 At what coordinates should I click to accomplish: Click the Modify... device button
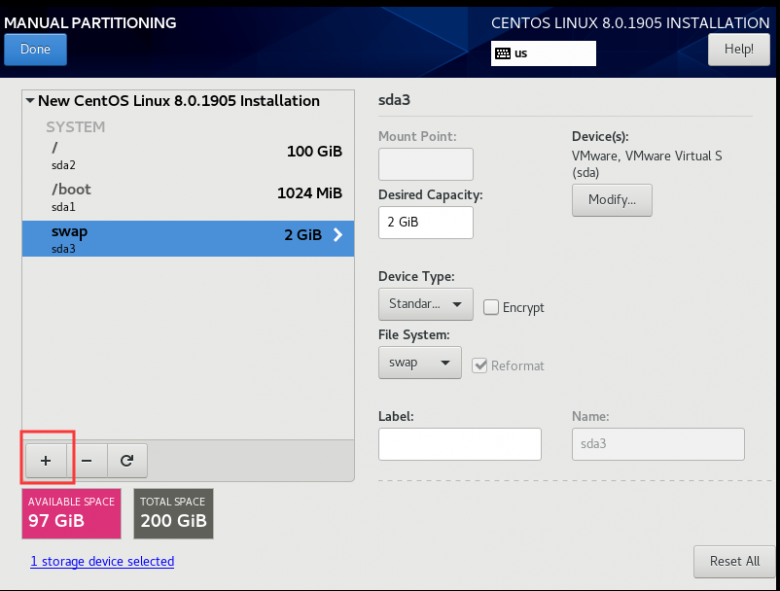point(612,200)
